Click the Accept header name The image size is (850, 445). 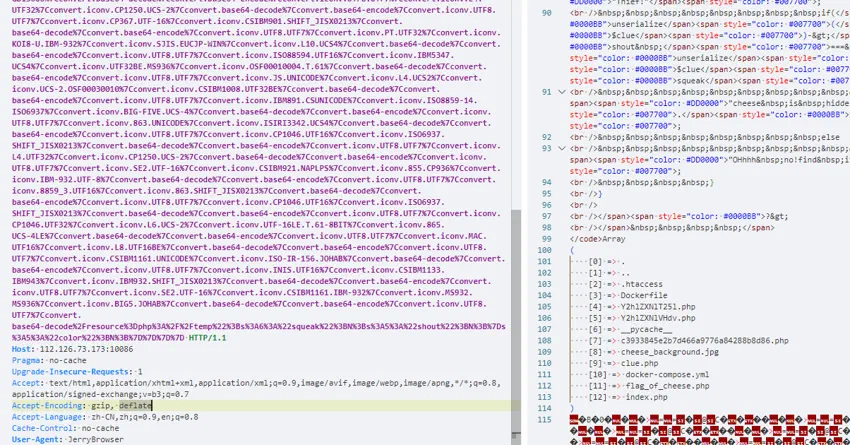pos(26,383)
